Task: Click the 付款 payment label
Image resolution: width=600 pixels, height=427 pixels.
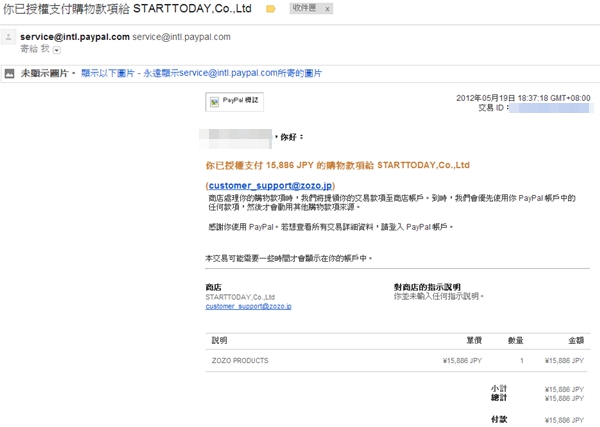Action: (499, 419)
